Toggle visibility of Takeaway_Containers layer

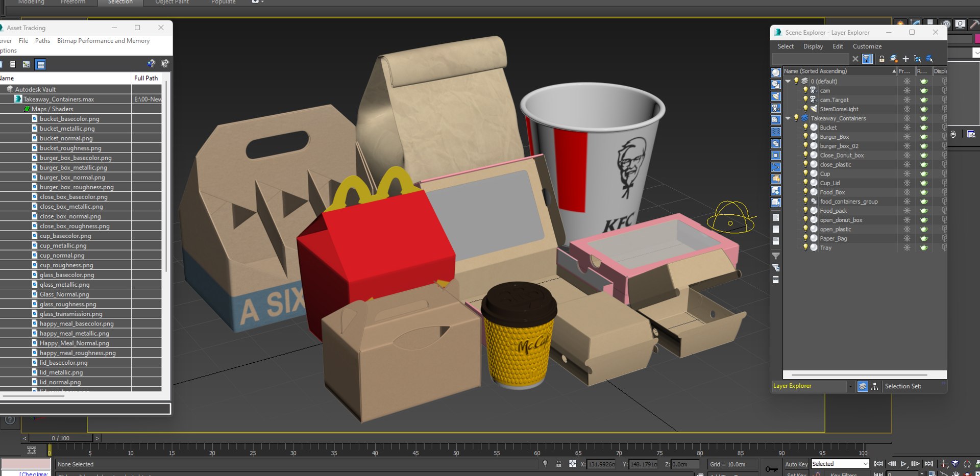pos(796,118)
